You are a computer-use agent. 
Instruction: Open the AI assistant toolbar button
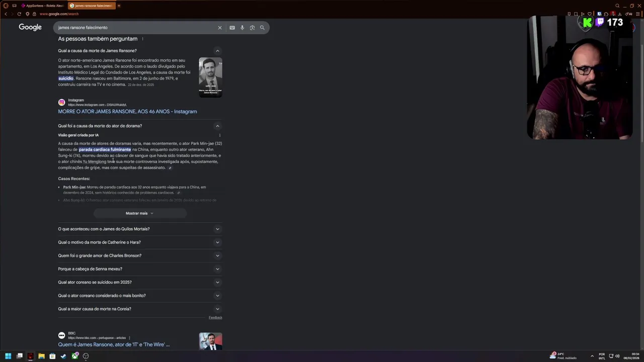(629, 14)
